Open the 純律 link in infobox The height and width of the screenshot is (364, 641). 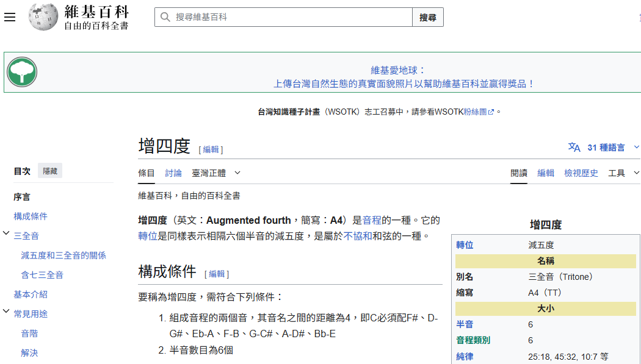coord(465,356)
